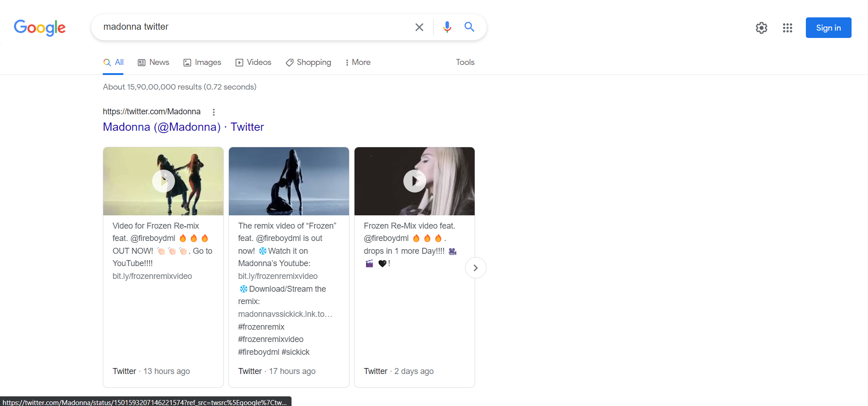Viewport: 868px width, 406px height.
Task: Open the Google apps grid icon
Action: coord(787,28)
